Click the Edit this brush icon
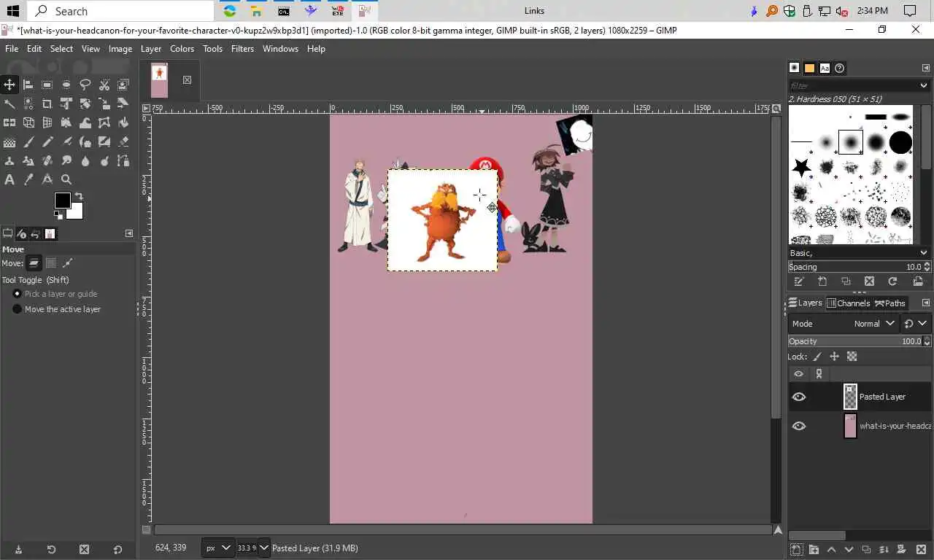 pos(799,281)
